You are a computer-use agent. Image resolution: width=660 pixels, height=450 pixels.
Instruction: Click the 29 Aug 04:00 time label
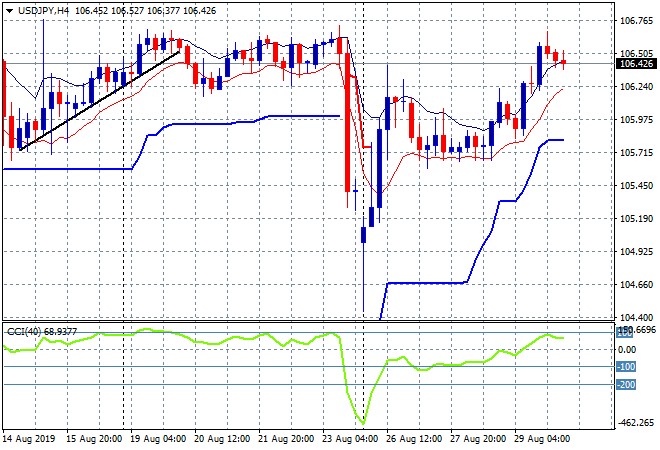[x=542, y=439]
